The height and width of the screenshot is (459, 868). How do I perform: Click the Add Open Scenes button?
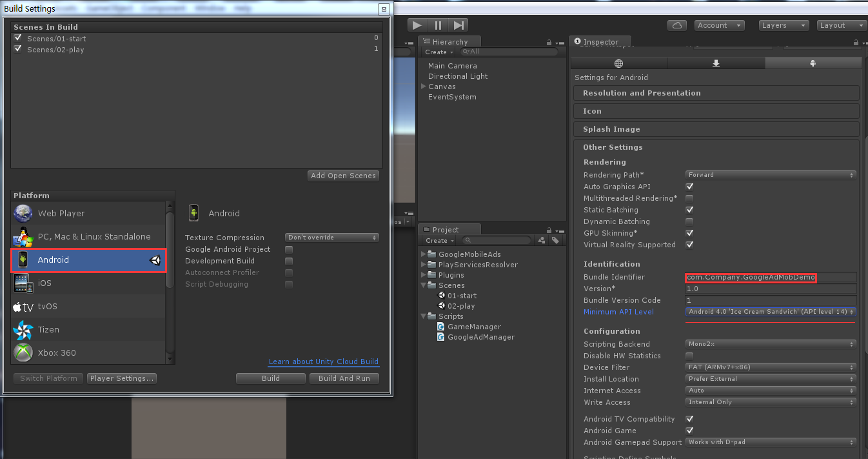[343, 176]
